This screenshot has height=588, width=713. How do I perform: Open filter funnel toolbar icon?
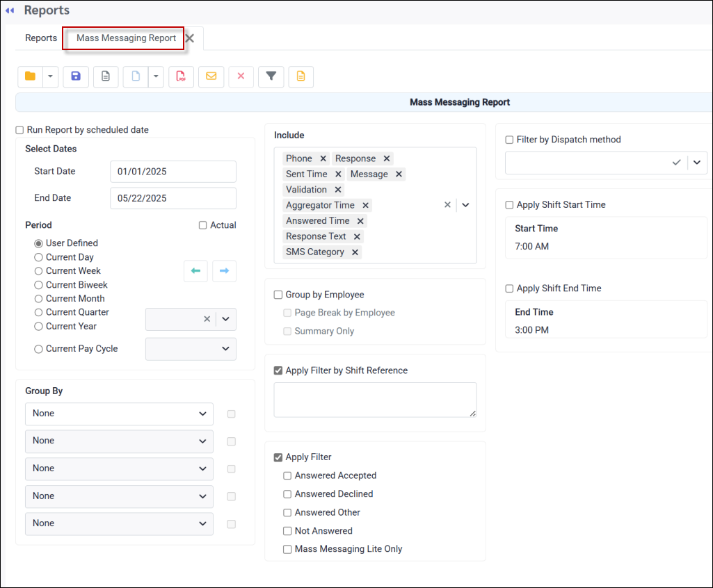(x=271, y=76)
